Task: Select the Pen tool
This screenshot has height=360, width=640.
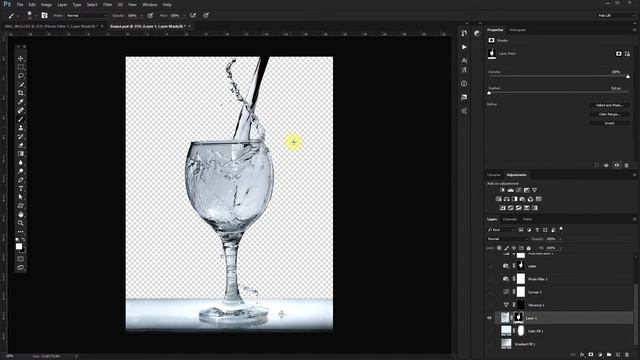Action: click(x=20, y=180)
